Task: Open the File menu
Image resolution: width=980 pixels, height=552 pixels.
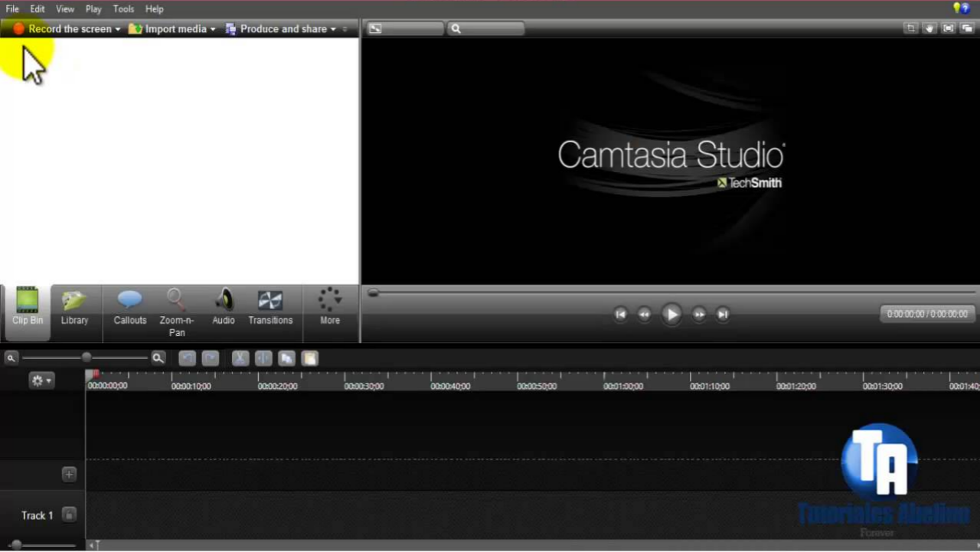Action: pos(12,9)
